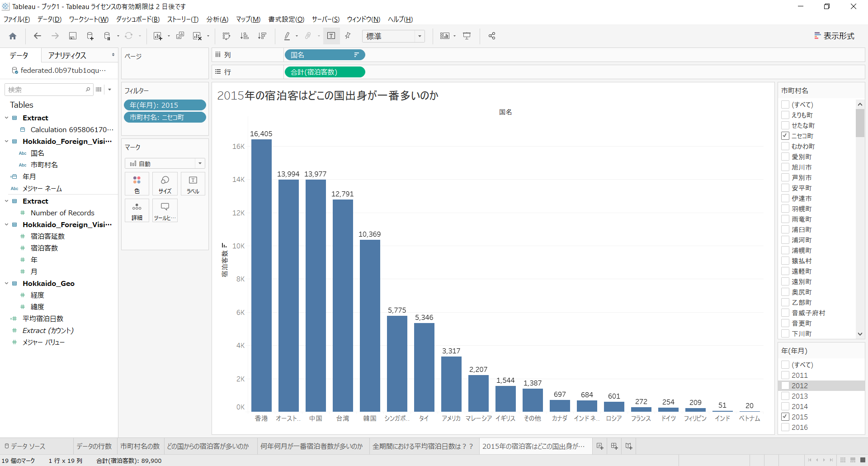Open the 書式設定(O) menu

coord(286,19)
